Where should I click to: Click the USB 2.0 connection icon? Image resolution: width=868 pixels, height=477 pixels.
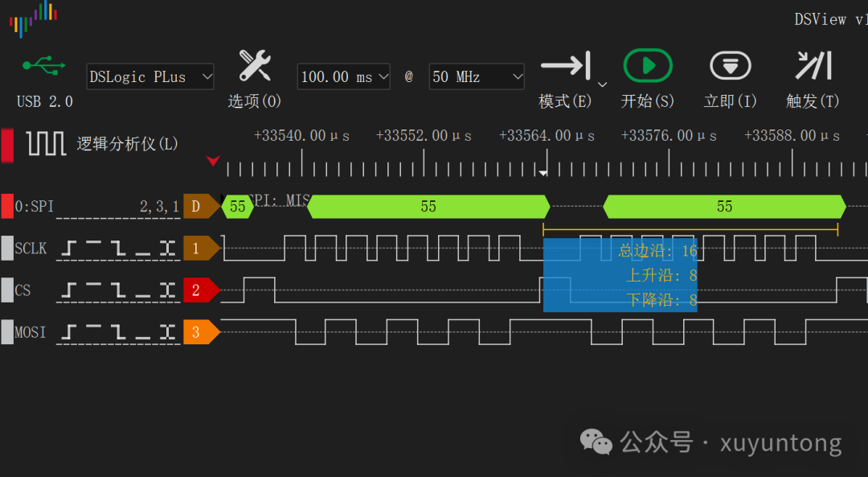point(43,65)
